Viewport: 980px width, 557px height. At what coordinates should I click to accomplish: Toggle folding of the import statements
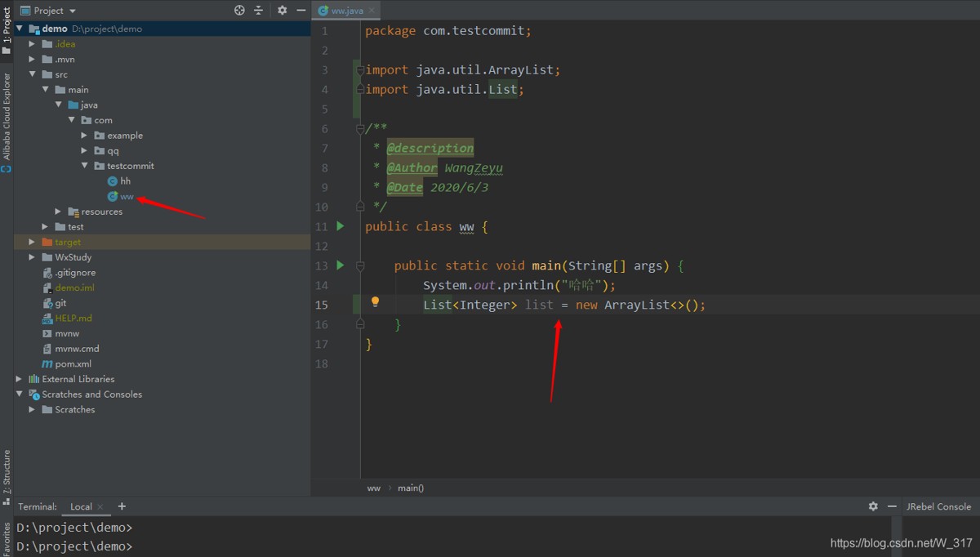pyautogui.click(x=360, y=70)
